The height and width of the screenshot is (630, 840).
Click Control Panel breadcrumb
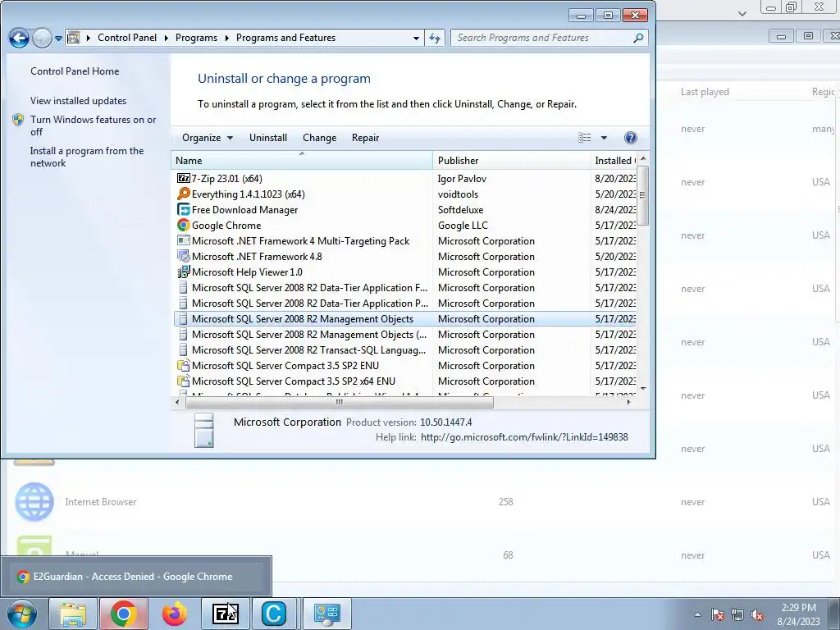point(127,38)
